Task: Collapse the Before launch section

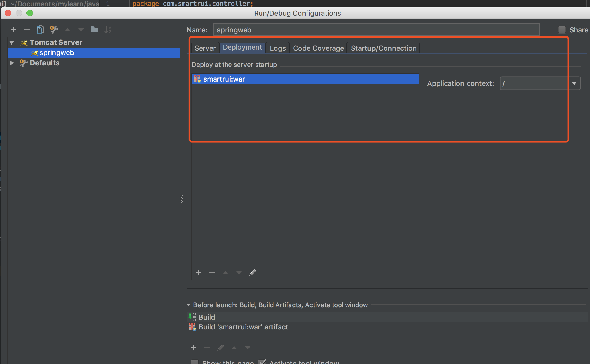Action: pos(188,305)
